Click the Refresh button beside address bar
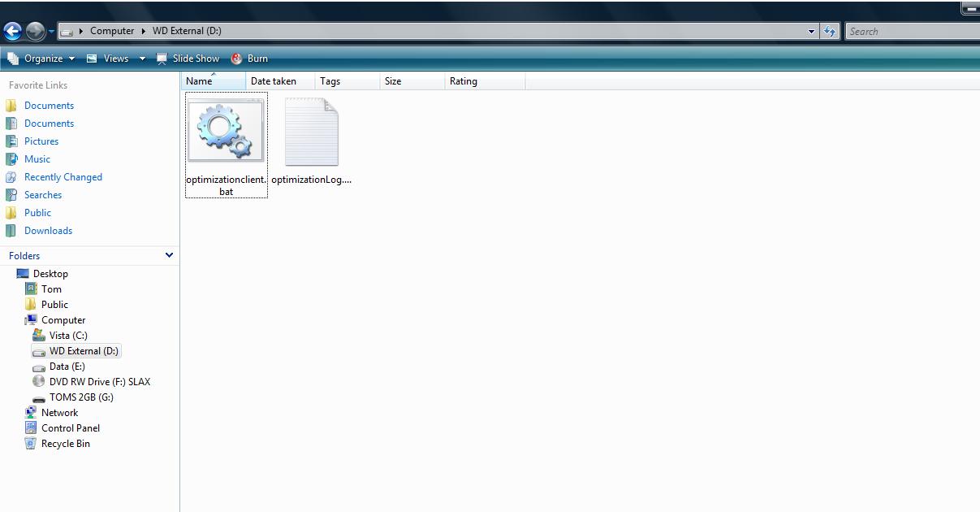The width and height of the screenshot is (980, 512). (x=829, y=32)
